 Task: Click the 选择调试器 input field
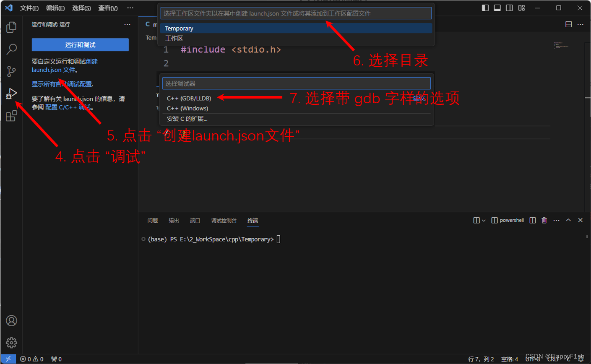point(297,83)
